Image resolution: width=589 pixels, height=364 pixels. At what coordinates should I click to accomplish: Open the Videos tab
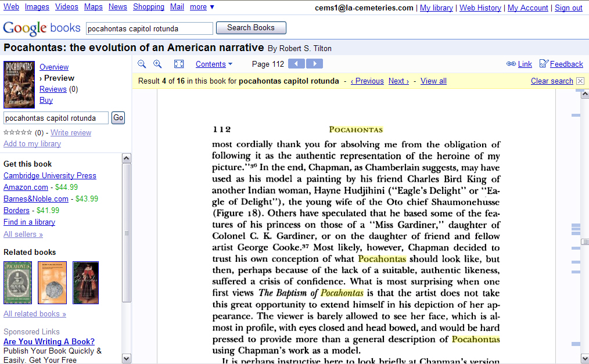[66, 7]
